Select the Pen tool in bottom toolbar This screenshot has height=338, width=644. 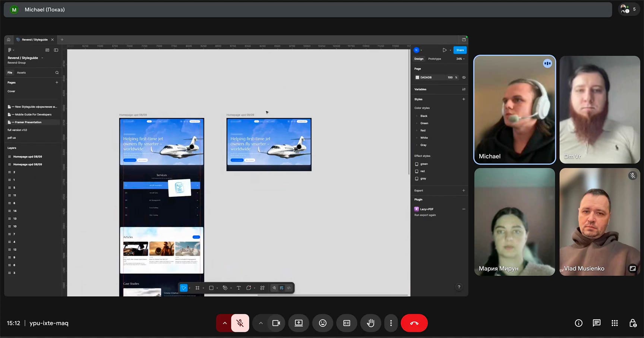[225, 288]
